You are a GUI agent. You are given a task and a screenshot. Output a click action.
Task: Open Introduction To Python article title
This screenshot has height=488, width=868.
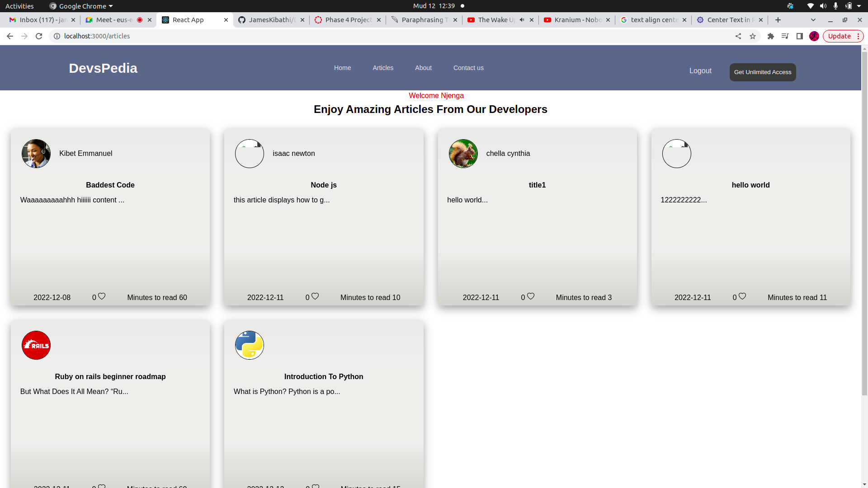[324, 377]
